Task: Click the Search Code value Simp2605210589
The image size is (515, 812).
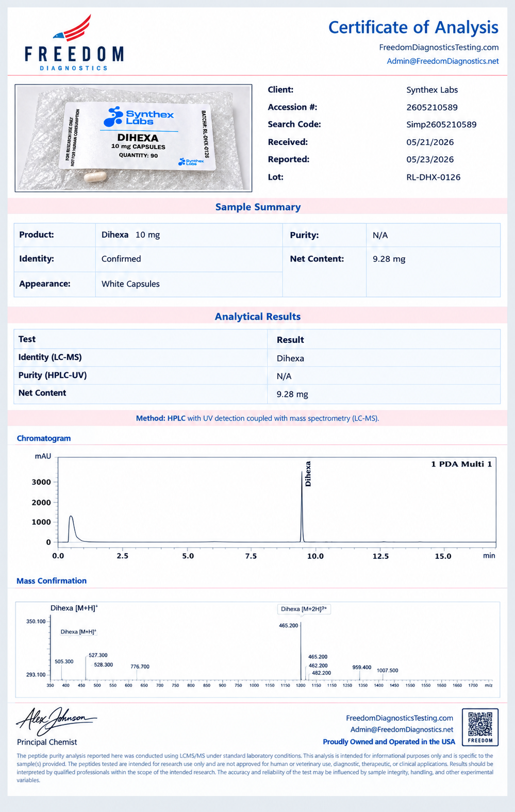Action: (x=441, y=125)
